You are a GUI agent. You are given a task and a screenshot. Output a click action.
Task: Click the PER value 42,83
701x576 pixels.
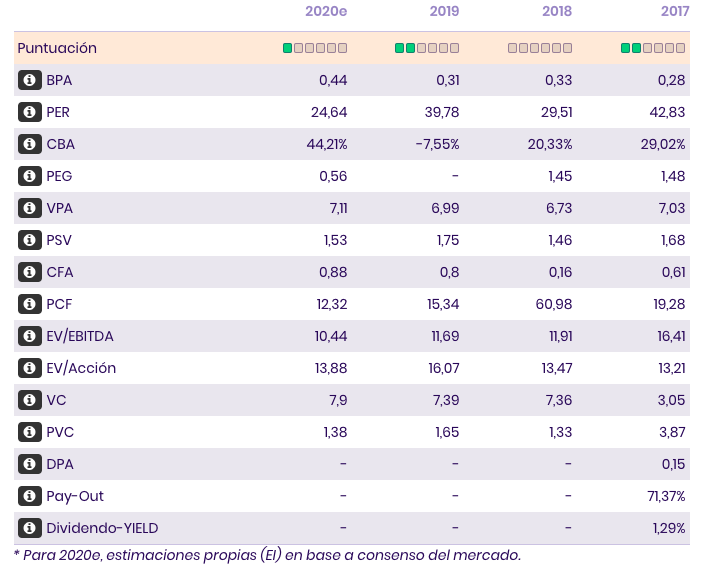[x=667, y=112]
